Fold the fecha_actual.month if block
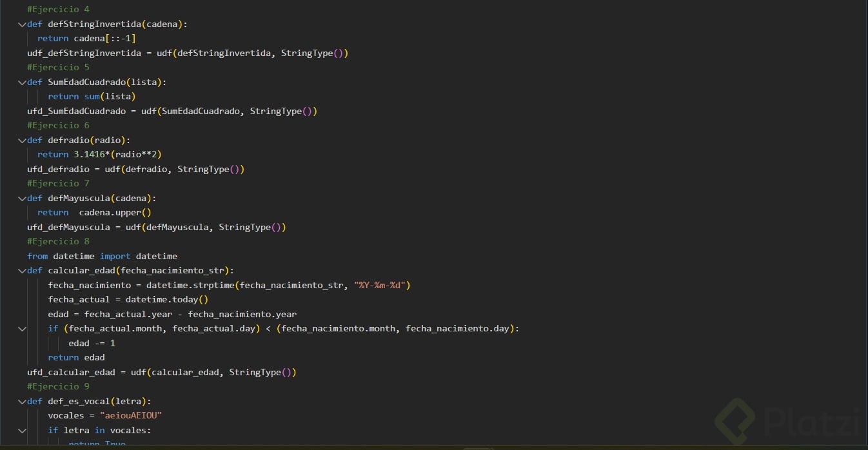This screenshot has height=450, width=868. click(22, 329)
